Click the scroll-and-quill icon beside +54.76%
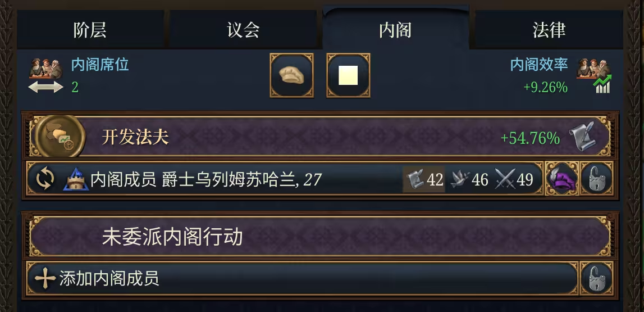Viewport: 644px width, 312px height. (582, 137)
